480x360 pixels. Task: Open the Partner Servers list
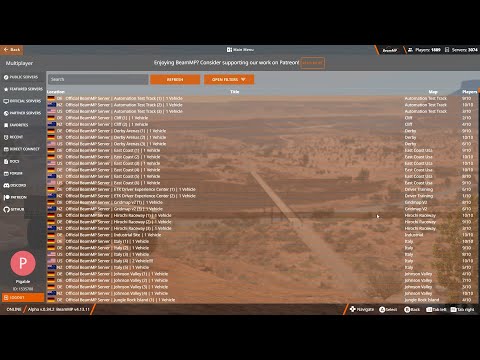point(22,113)
